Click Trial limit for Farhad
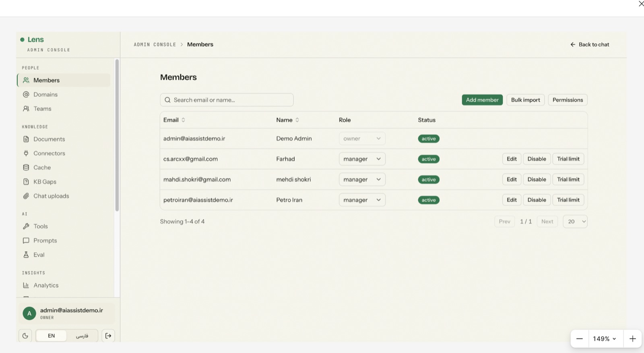This screenshot has height=353, width=644. [568, 159]
